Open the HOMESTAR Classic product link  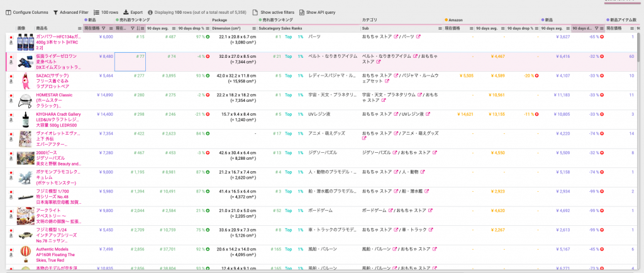pos(53,95)
